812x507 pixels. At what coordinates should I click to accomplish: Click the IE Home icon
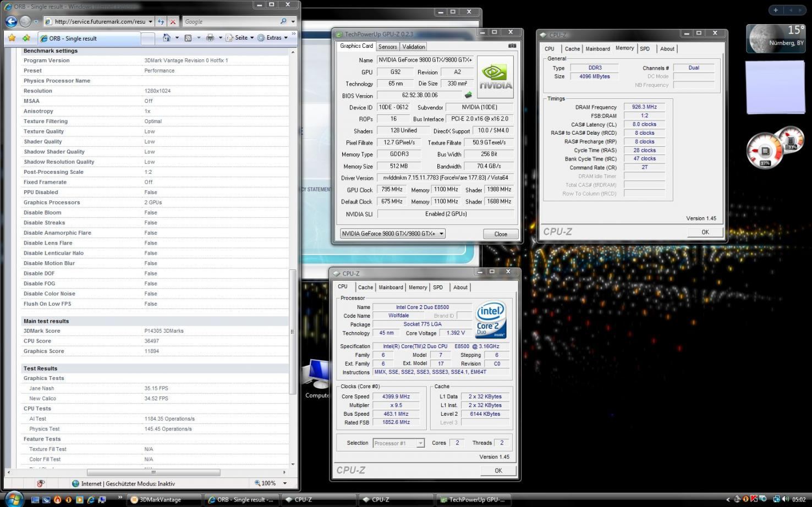[x=167, y=37]
